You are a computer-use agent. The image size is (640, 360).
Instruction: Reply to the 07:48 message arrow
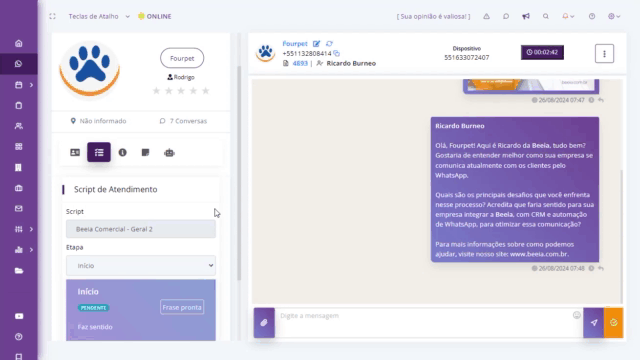[x=601, y=269]
